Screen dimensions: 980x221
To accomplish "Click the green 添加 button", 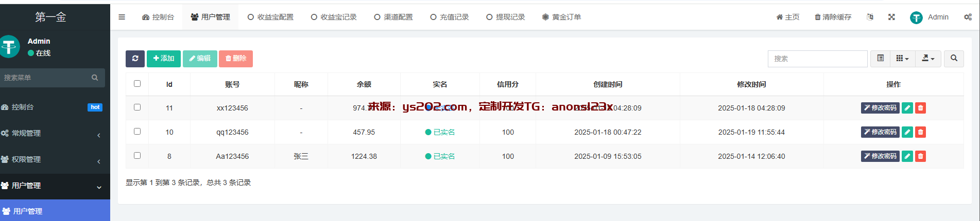I will click(164, 59).
